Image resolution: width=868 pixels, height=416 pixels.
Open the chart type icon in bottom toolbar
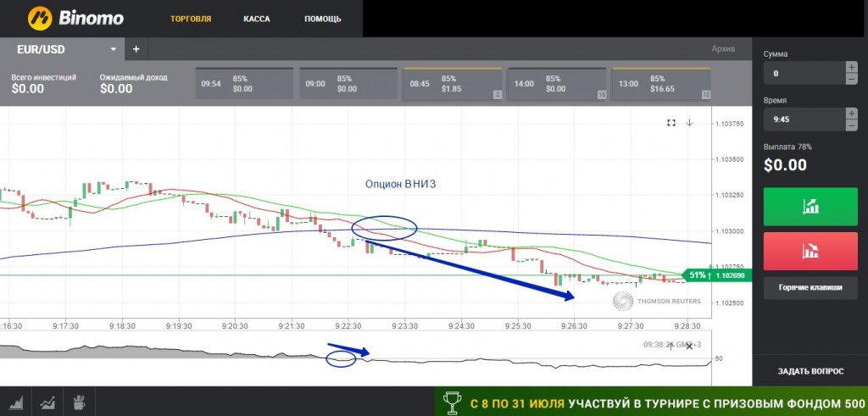click(15, 402)
